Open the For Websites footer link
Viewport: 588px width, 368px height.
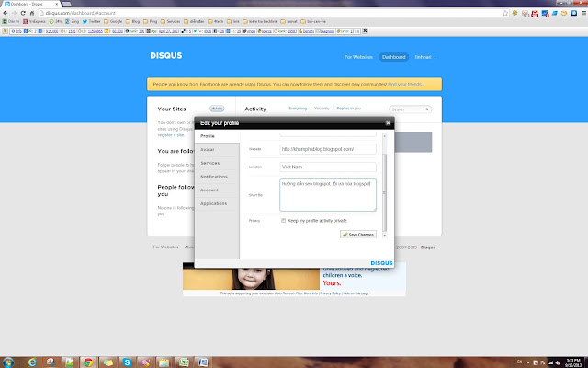[165, 247]
